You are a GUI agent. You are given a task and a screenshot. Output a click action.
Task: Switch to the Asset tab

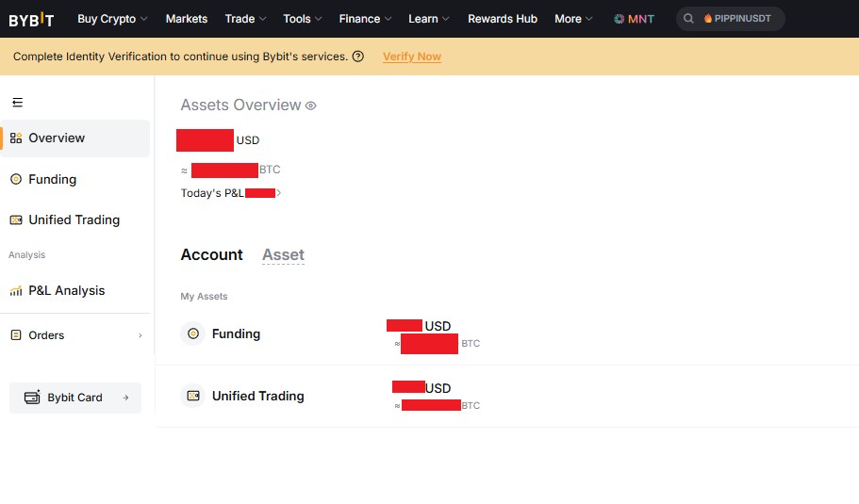point(283,254)
